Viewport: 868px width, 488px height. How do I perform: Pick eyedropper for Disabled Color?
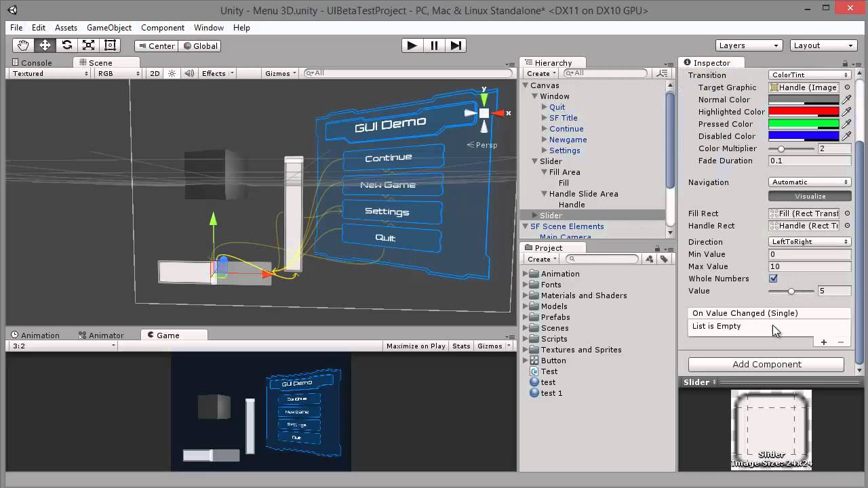tap(846, 136)
